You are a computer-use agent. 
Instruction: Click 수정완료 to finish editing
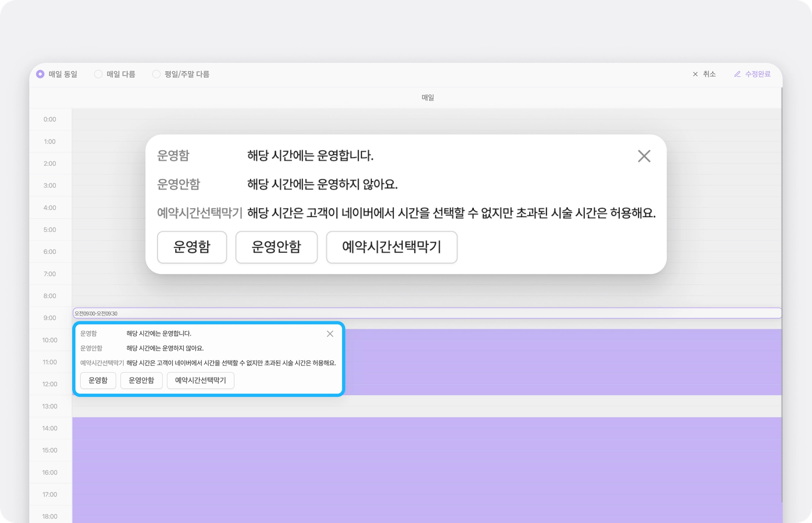click(757, 74)
